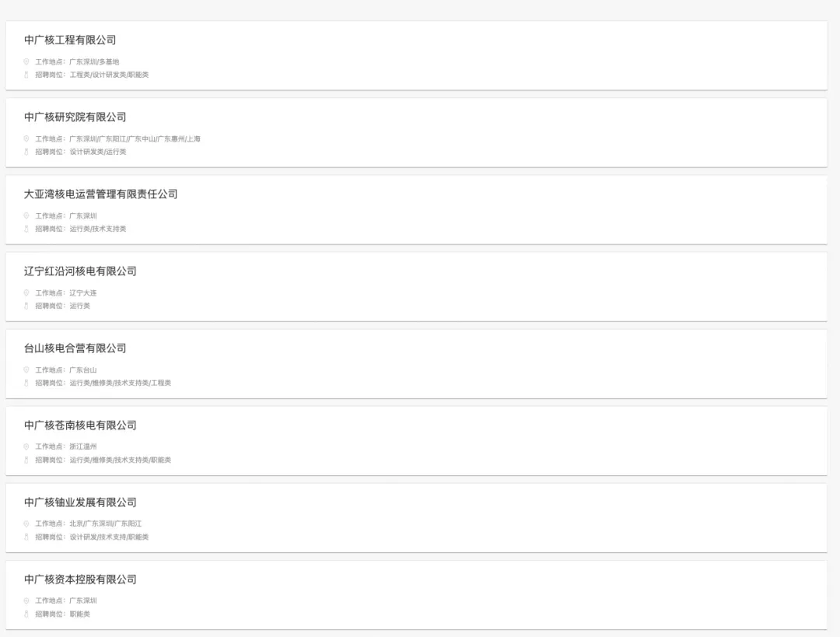Click the location pin icon for 中广核研究院有限公司
Screen dimensions: 840x637
[26, 138]
